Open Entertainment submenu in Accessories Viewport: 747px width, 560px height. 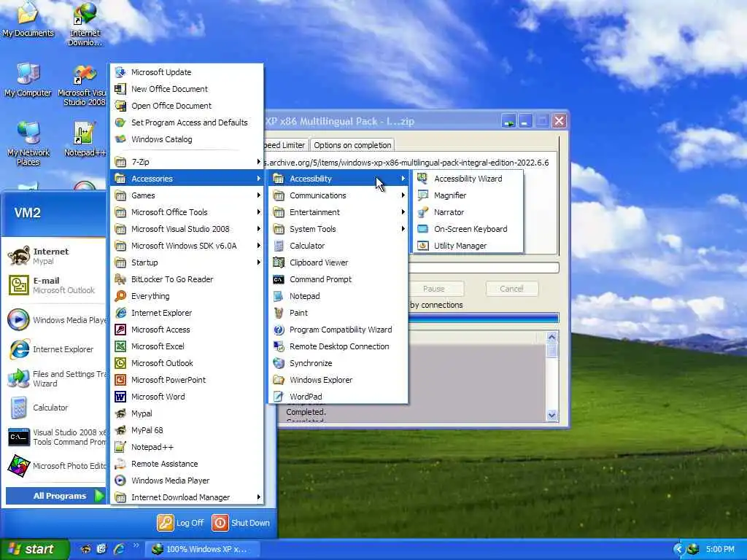(338, 212)
